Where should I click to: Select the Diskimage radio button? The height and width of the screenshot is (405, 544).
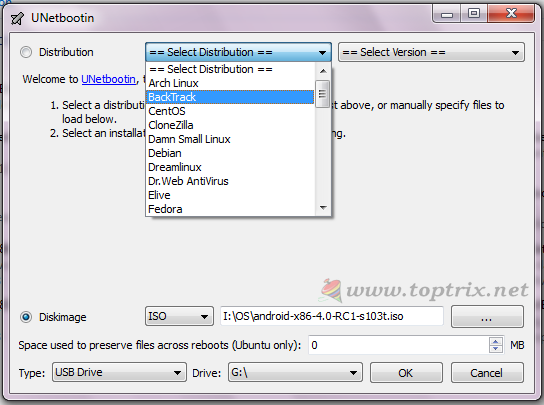pyautogui.click(x=26, y=317)
